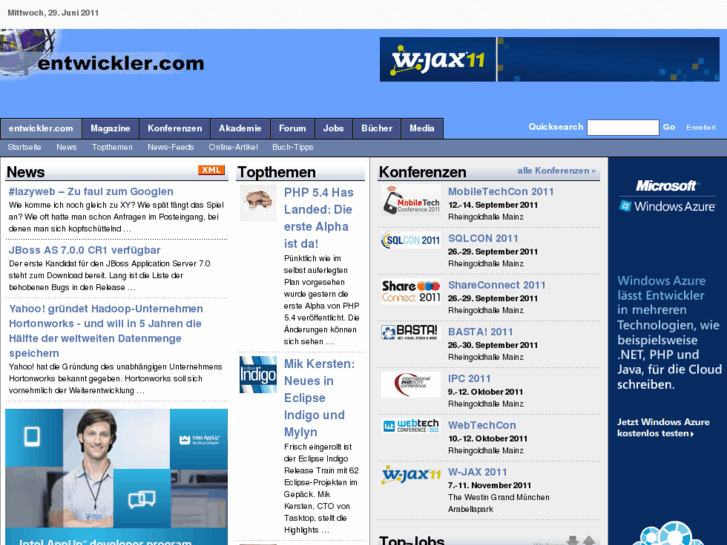The height and width of the screenshot is (545, 727).
Task: Open the MobileTech Conference logo
Action: point(411,200)
